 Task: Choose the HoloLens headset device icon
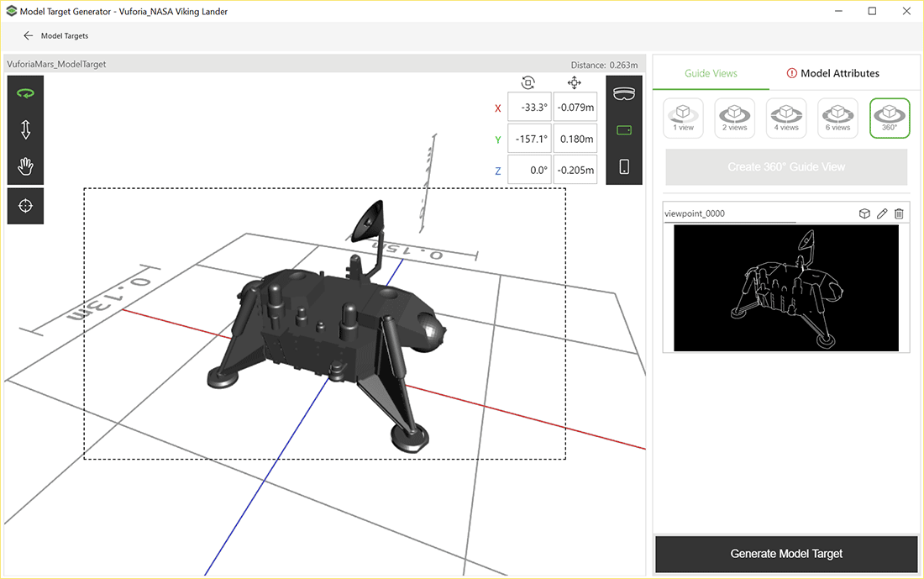(624, 94)
